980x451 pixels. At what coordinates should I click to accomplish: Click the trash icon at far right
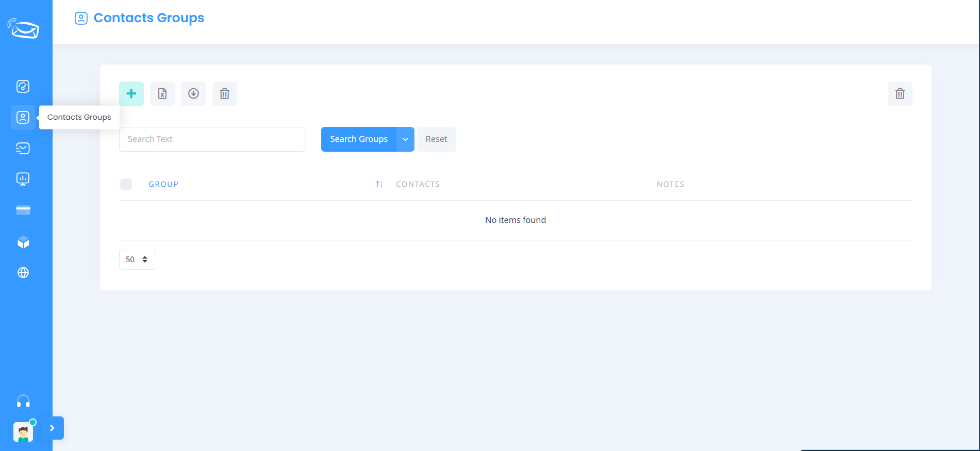coord(900,94)
